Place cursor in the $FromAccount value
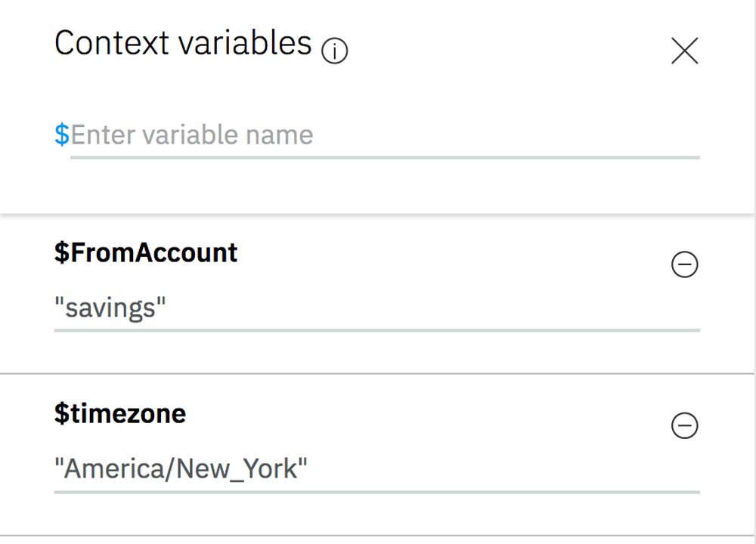This screenshot has height=544, width=756. (x=376, y=308)
